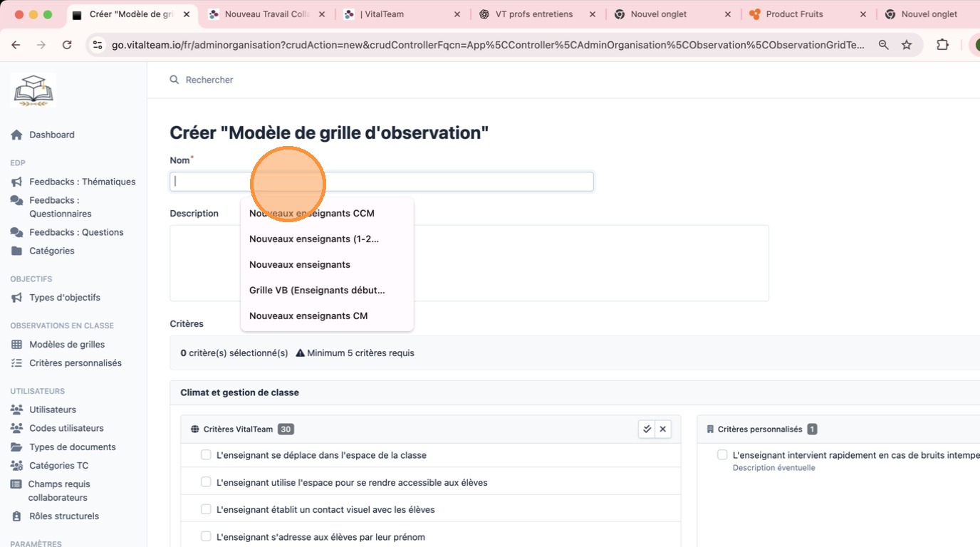Switch to the Product Fruits browser tab

click(794, 14)
